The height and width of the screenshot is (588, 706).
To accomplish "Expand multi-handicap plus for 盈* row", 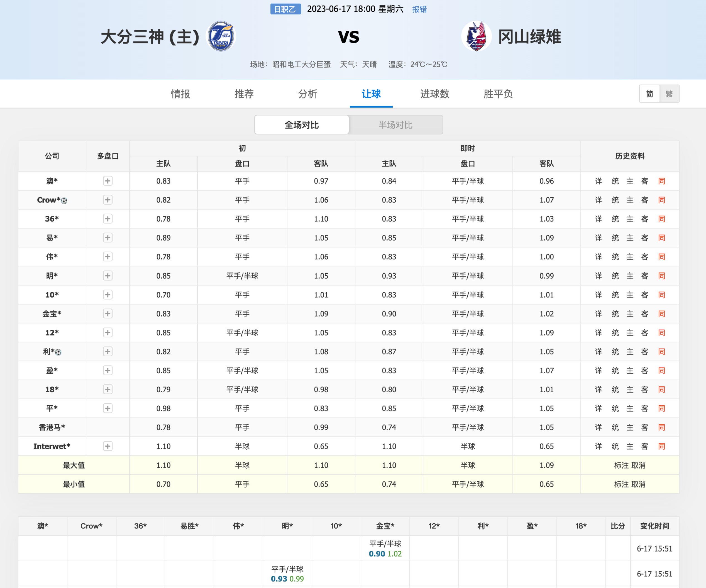I will tap(108, 370).
